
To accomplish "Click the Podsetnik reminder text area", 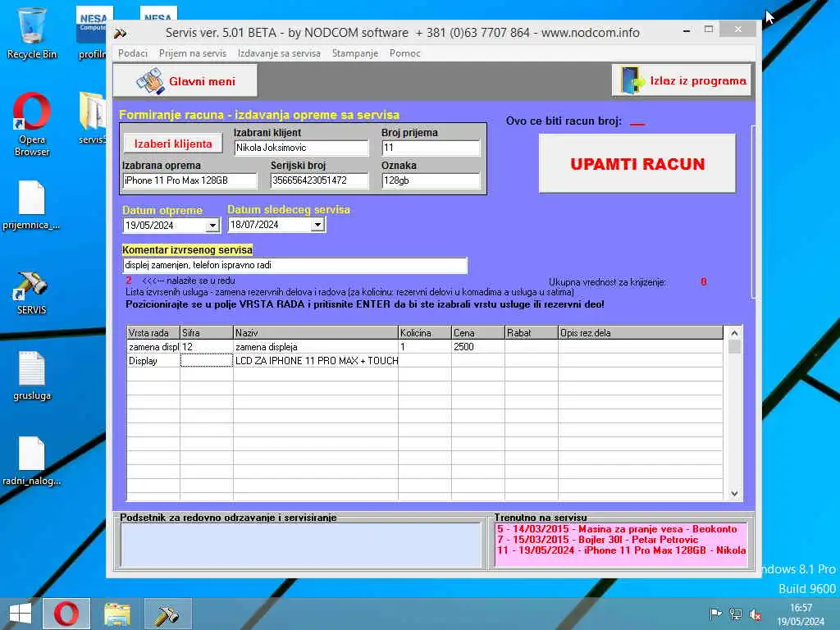I will pos(300,545).
